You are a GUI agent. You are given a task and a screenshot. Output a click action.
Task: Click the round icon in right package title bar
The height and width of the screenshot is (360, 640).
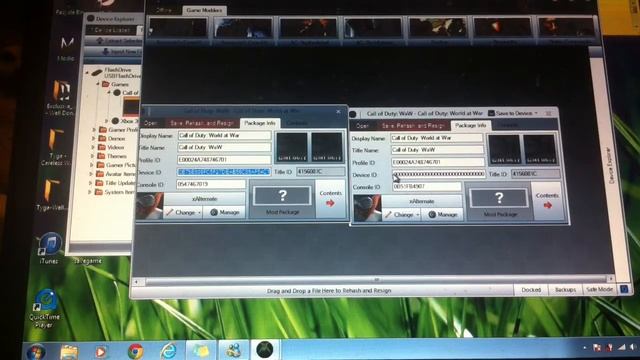353,114
